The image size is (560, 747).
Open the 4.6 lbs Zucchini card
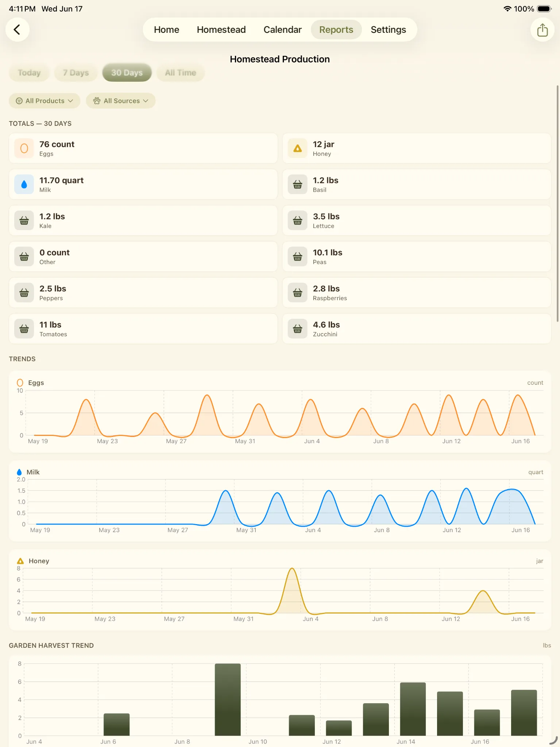point(417,329)
